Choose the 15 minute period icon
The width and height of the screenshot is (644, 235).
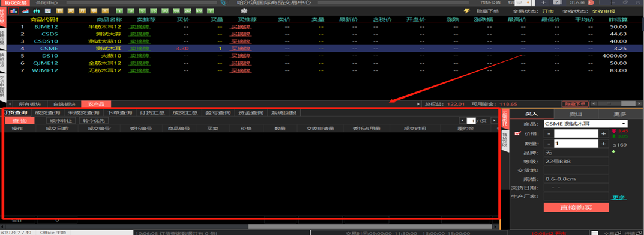point(153,11)
